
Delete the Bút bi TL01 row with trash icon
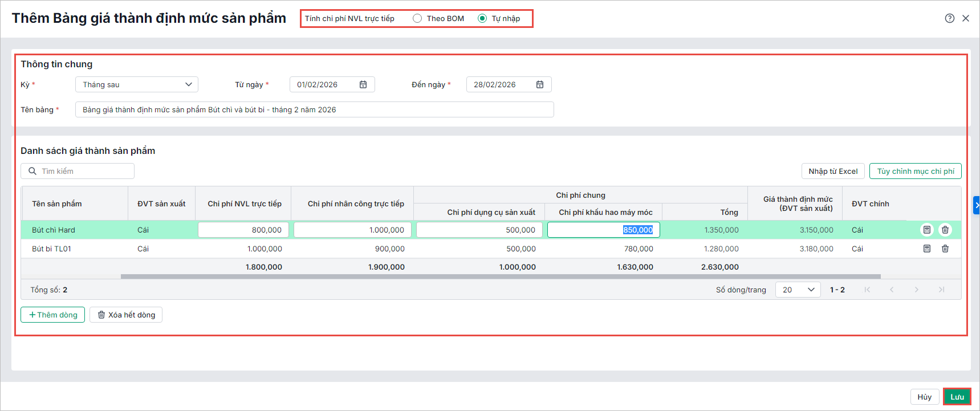[945, 249]
